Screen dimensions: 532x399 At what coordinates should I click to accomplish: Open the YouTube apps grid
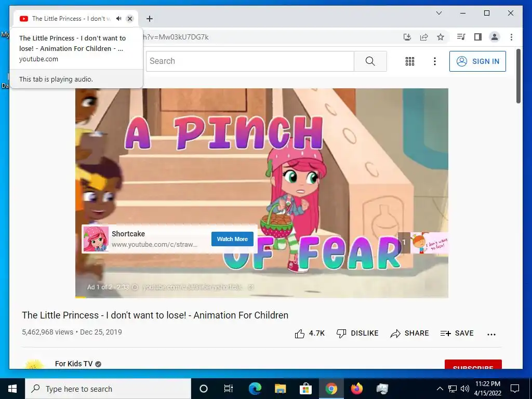[410, 61]
